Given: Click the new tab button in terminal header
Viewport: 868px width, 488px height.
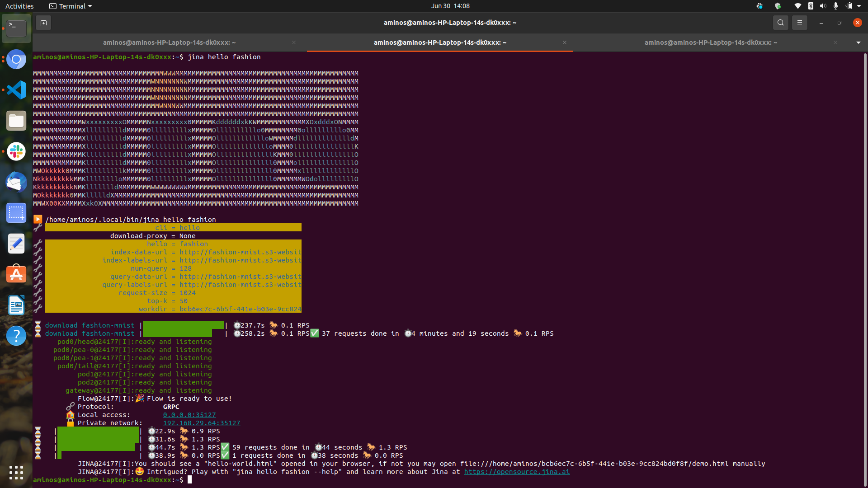Looking at the screenshot, I should click(x=43, y=23).
